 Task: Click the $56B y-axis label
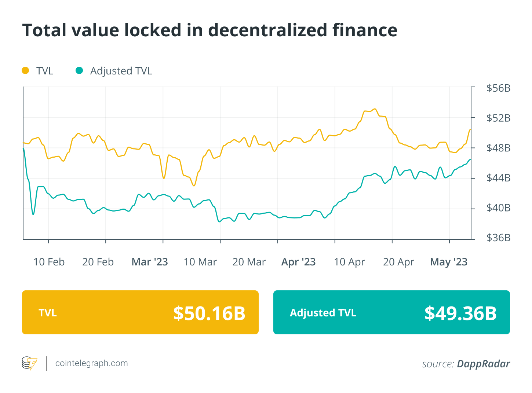(x=498, y=88)
